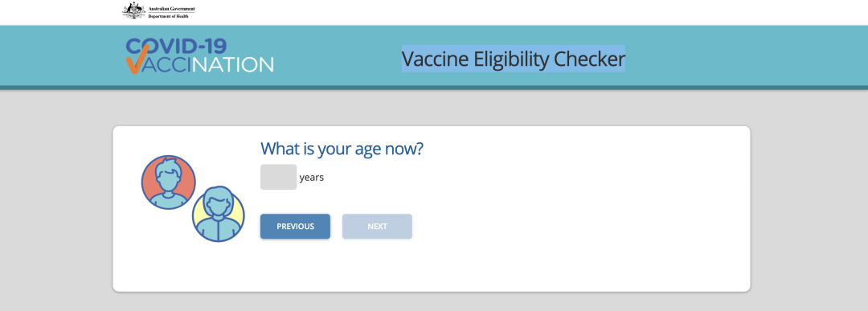
Task: Click the Australian Government coat of arms
Action: 134,10
